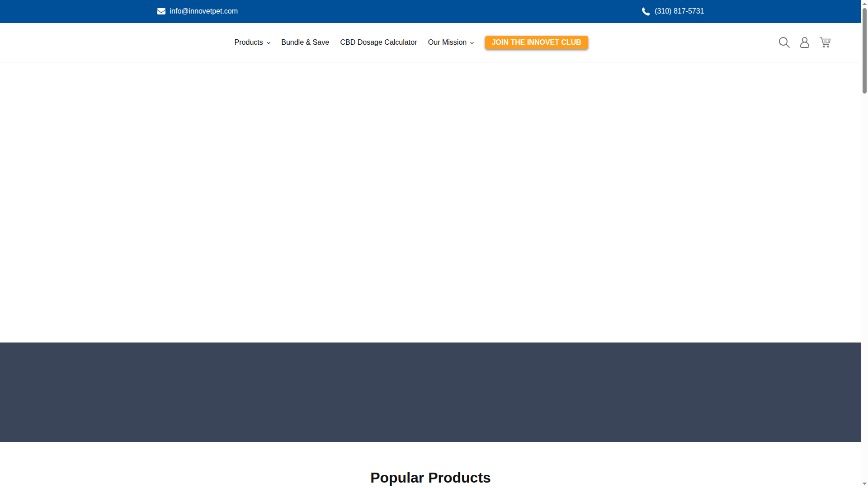Click the phone icon in the top bar
This screenshot has width=868, height=488.
pyautogui.click(x=646, y=11)
